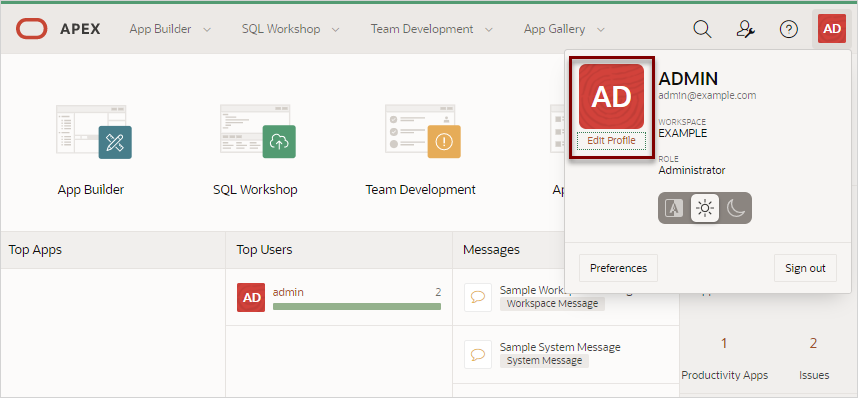Screen dimensions: 858x398
Task: Click admin's AD avatar in Top Users
Action: click(x=251, y=297)
